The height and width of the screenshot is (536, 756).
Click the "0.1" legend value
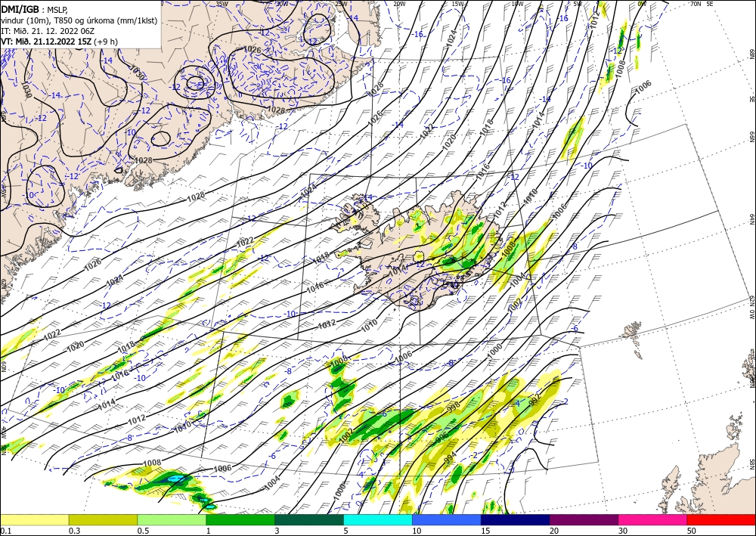point(5,531)
